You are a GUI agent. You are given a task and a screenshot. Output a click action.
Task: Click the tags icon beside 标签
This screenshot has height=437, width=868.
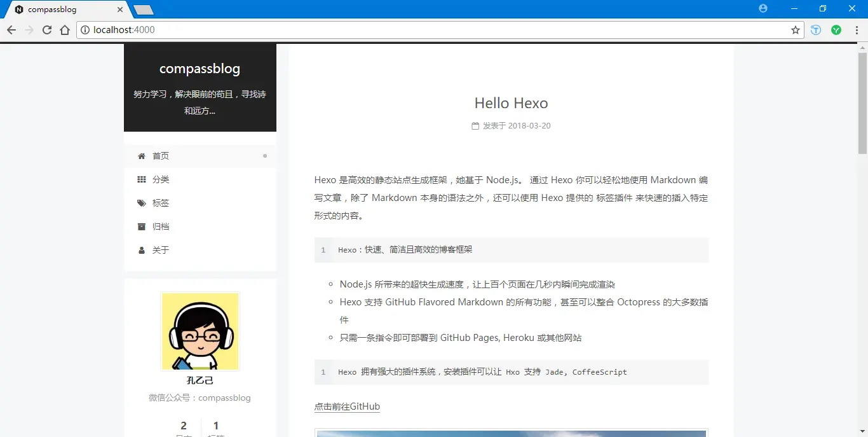point(142,203)
